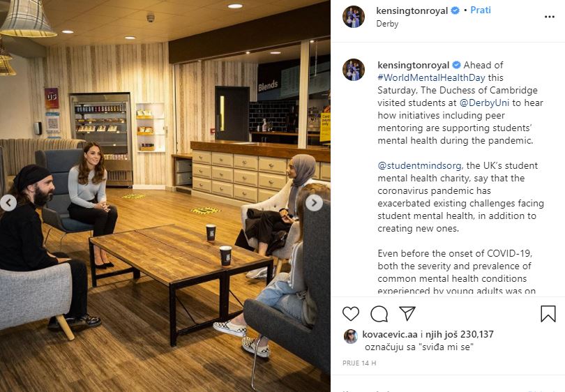This screenshot has width=565, height=392.
Task: Click the main post photo
Action: [x=165, y=196]
